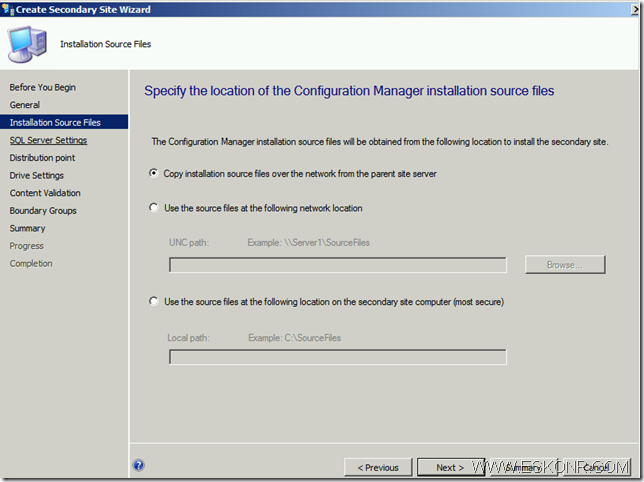The width and height of the screenshot is (644, 482).
Task: Select the Progress step in sidebar
Action: pos(27,246)
